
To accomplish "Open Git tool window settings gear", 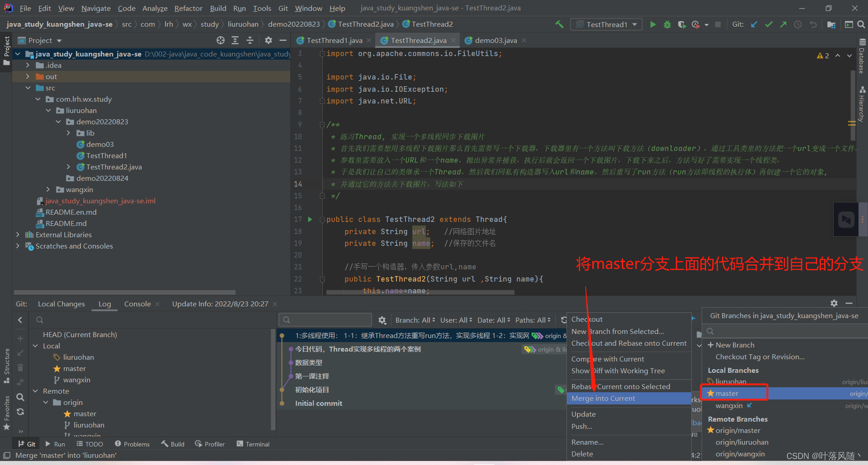I will [834, 303].
